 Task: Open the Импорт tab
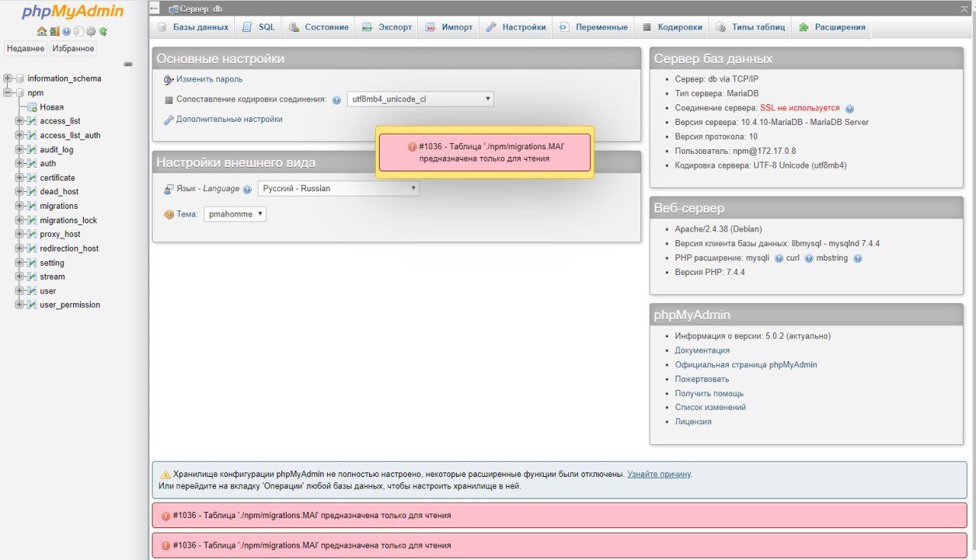[448, 27]
